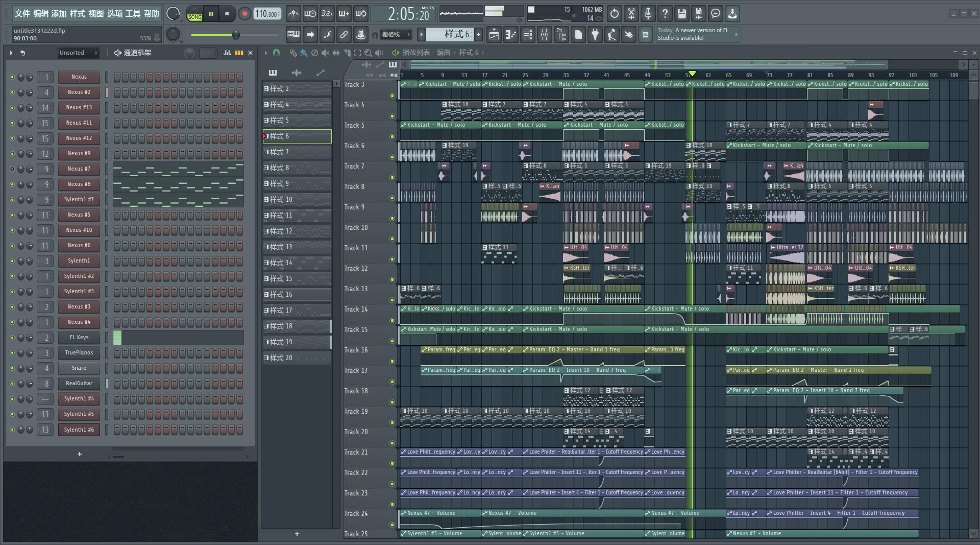
Task: Open the plugin picker plug icon
Action: (595, 35)
